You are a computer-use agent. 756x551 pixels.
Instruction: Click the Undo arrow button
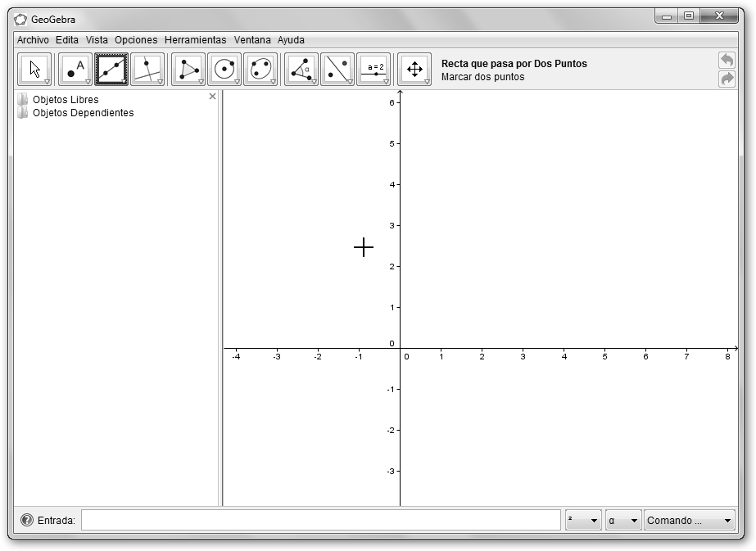(727, 61)
